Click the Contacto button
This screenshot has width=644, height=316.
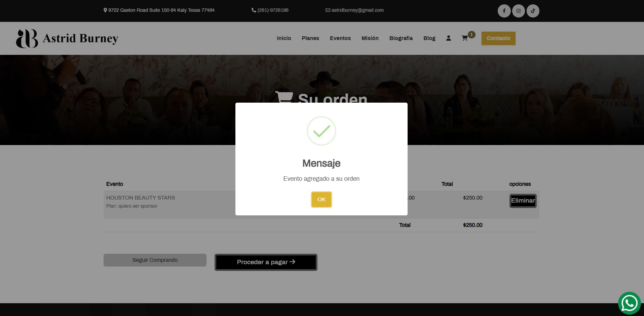click(x=498, y=38)
